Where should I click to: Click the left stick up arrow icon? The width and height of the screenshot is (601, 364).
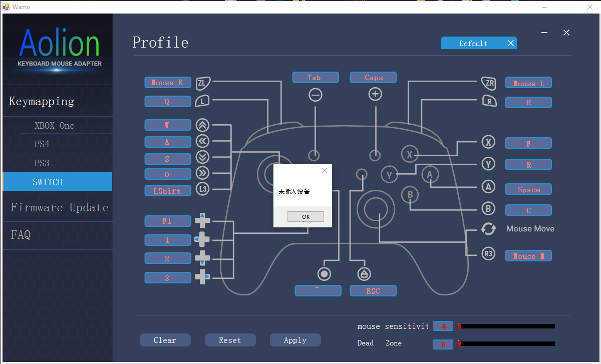click(x=202, y=125)
